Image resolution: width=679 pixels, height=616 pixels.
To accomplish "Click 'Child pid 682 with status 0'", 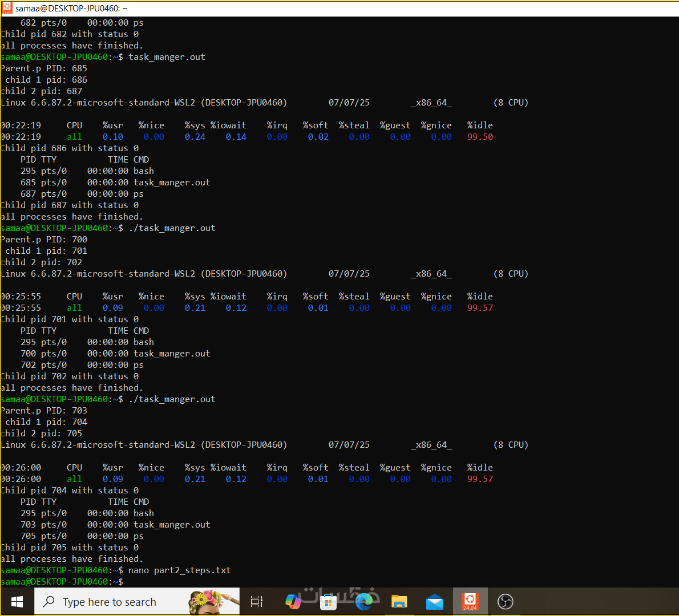I will pyautogui.click(x=70, y=34).
